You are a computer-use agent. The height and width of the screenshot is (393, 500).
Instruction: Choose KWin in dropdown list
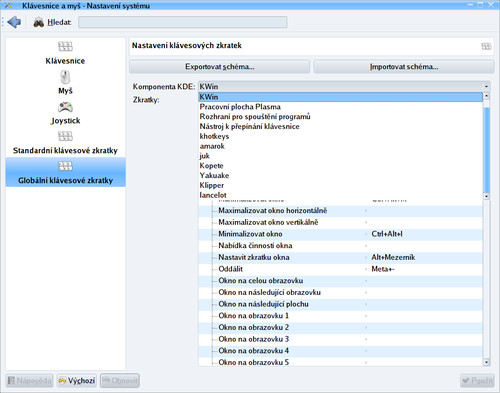coord(340,97)
